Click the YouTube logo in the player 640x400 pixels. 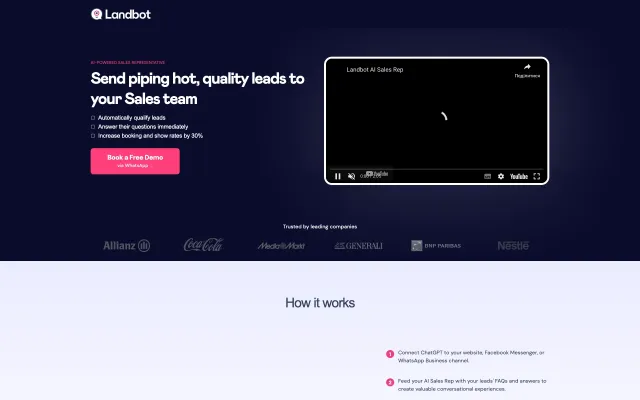[x=519, y=176]
